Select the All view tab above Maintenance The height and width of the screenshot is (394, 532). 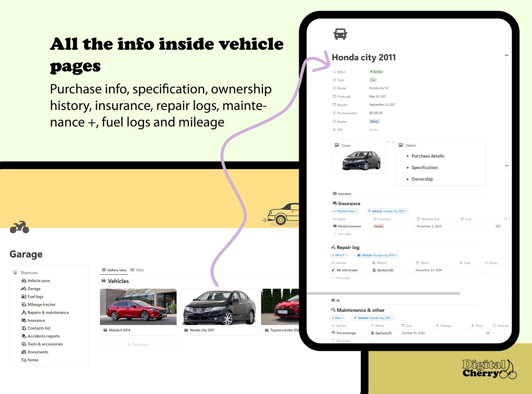coord(336,301)
